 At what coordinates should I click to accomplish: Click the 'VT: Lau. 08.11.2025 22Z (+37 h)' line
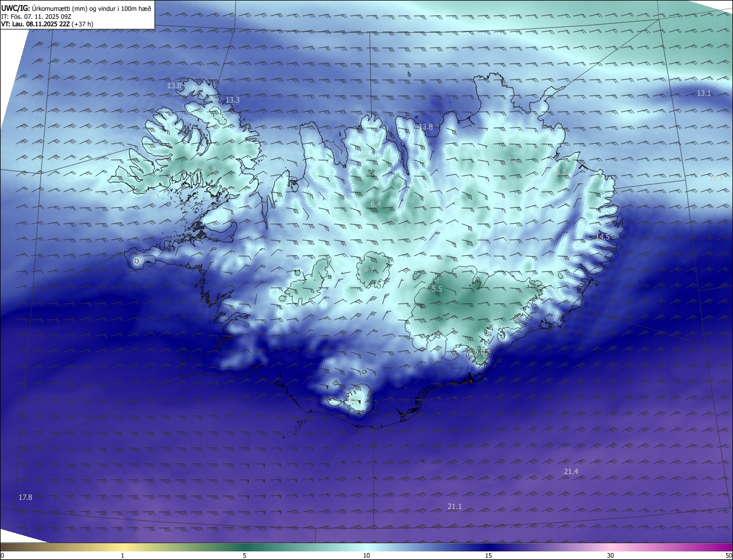click(48, 25)
